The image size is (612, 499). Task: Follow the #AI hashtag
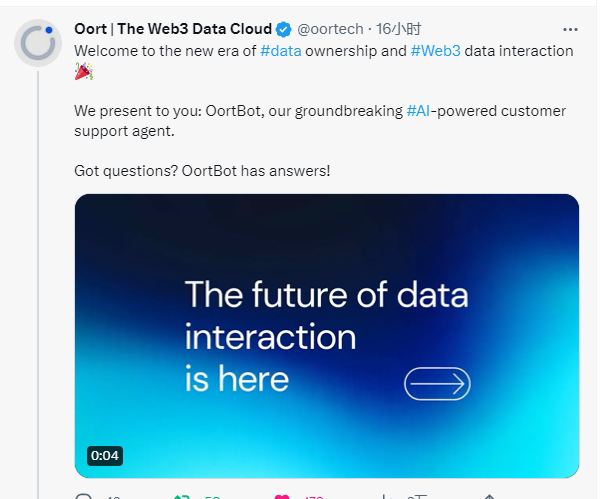click(x=418, y=111)
